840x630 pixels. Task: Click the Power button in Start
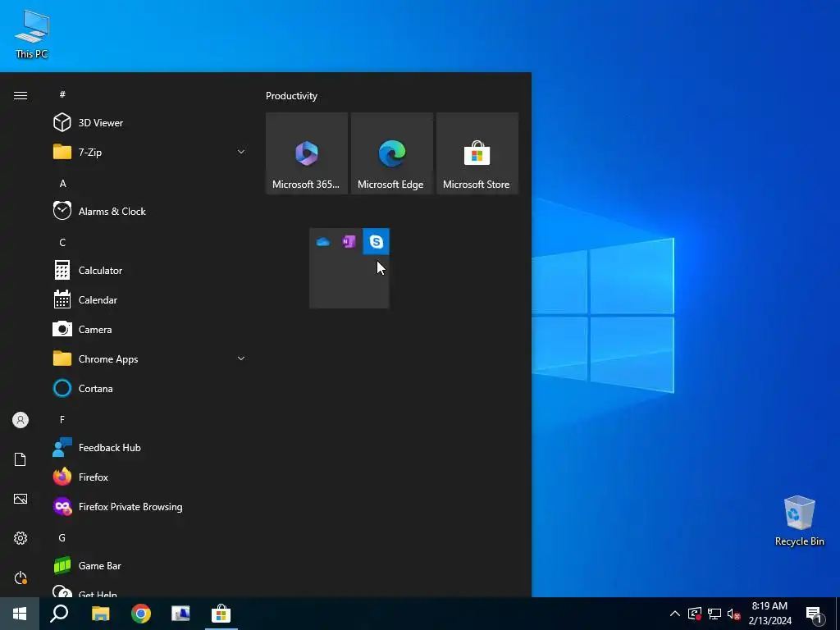pos(21,577)
